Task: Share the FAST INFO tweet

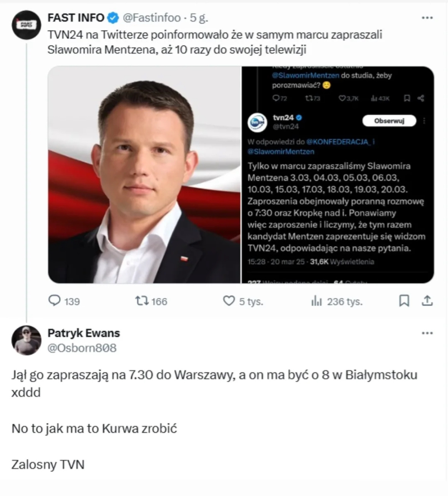Action: click(427, 301)
